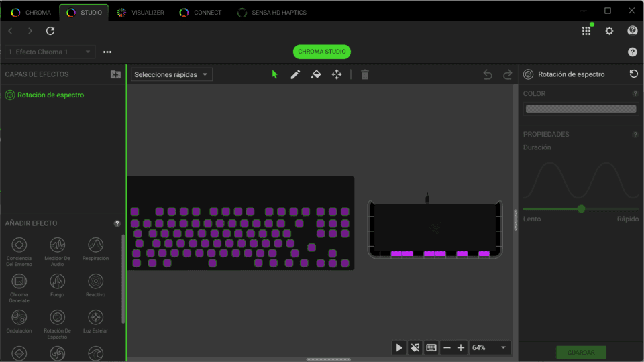
Task: Open the CONNECT tab
Action: [x=201, y=12]
